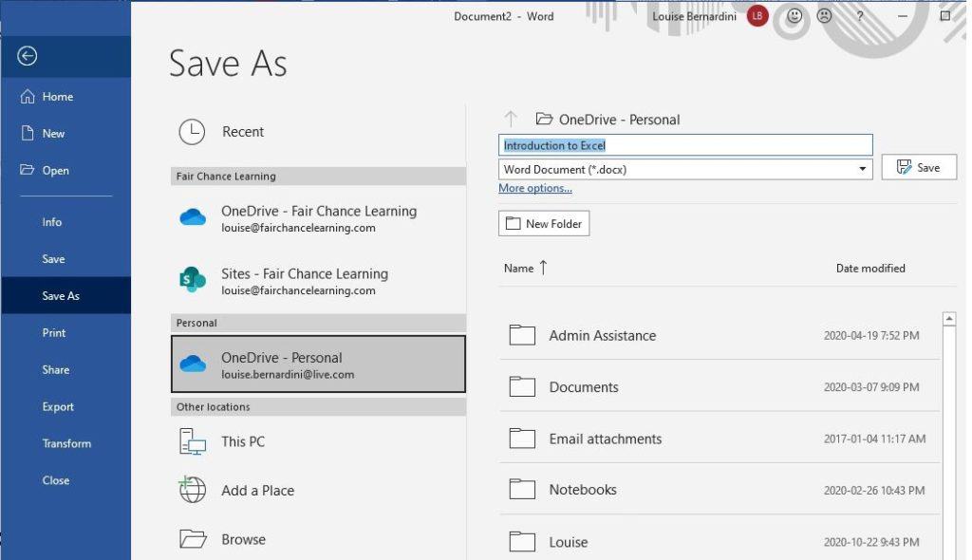Open the file type dropdown arrow
972x560 pixels.
pos(862,169)
